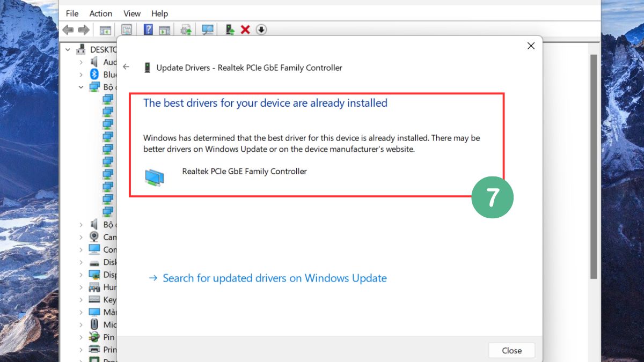The width and height of the screenshot is (644, 362).
Task: Expand the Disp adapters category chevron
Action: pyautogui.click(x=81, y=275)
